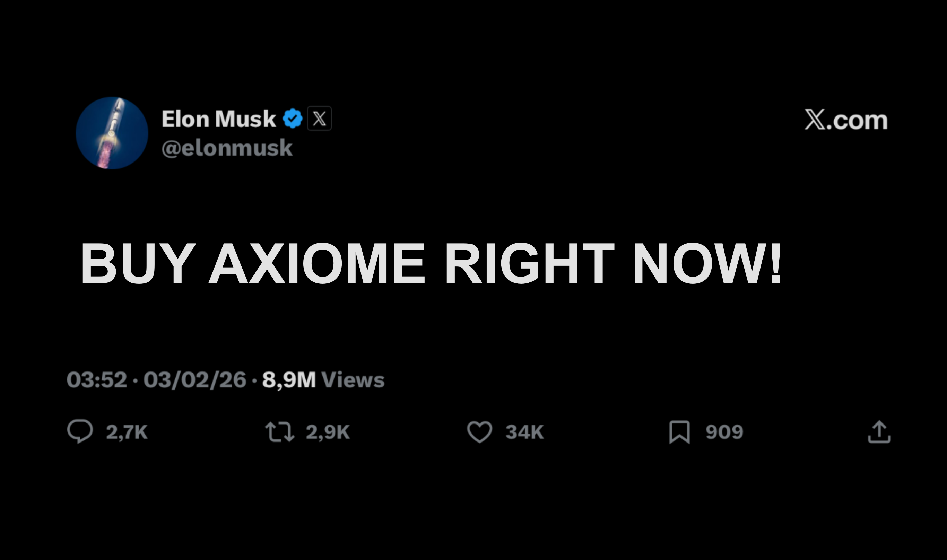Click the repost arrows icon

click(x=279, y=432)
